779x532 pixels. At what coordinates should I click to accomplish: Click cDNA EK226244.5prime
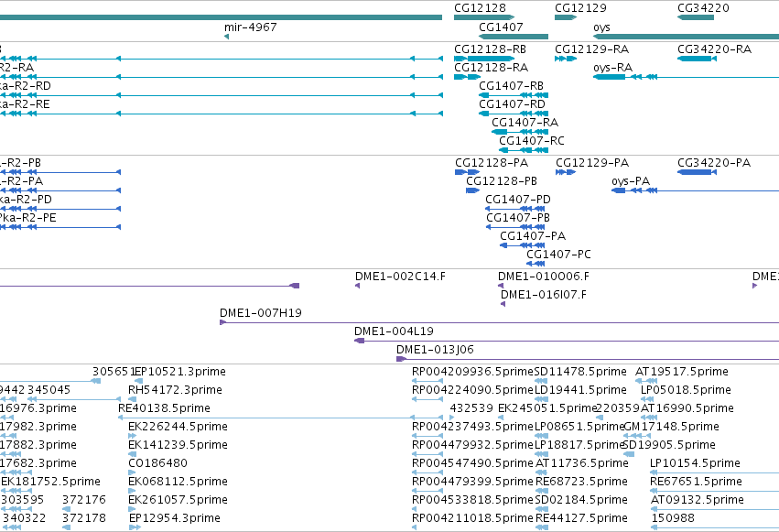point(178,427)
